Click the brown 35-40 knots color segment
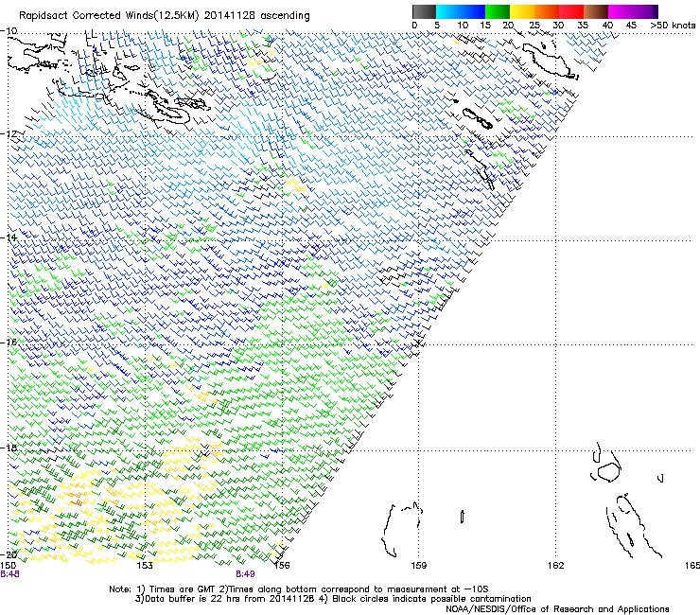This screenshot has height=615, width=700. point(596,11)
